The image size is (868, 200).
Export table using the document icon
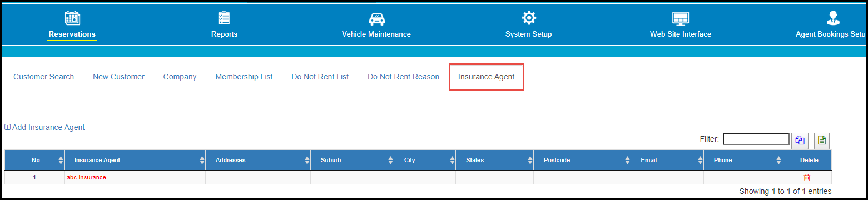[x=822, y=141]
